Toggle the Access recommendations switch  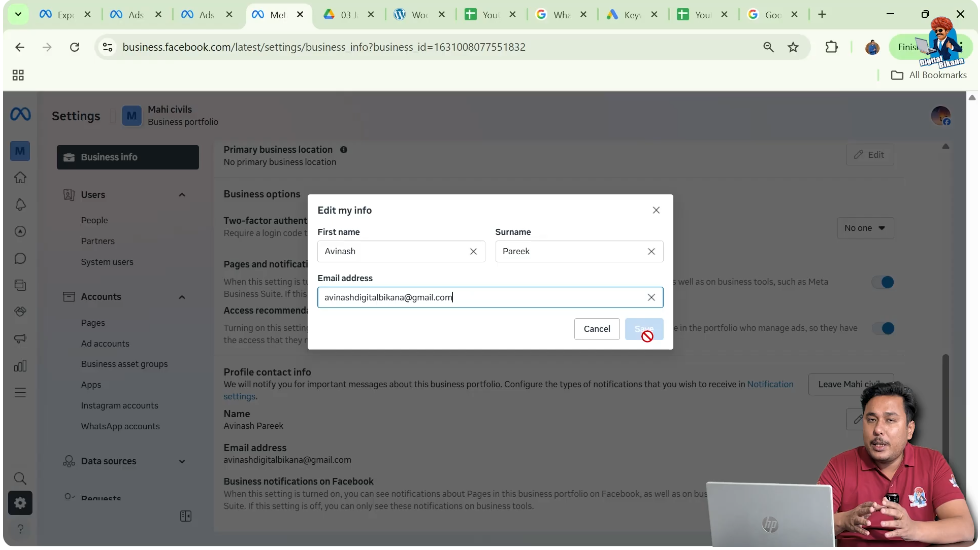[883, 328]
